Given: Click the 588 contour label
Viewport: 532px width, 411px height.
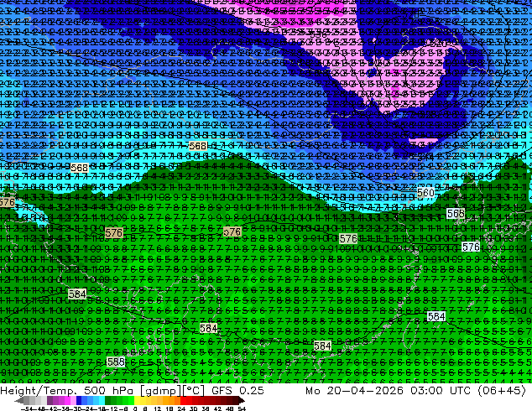Looking at the screenshot, I should pyautogui.click(x=116, y=362).
